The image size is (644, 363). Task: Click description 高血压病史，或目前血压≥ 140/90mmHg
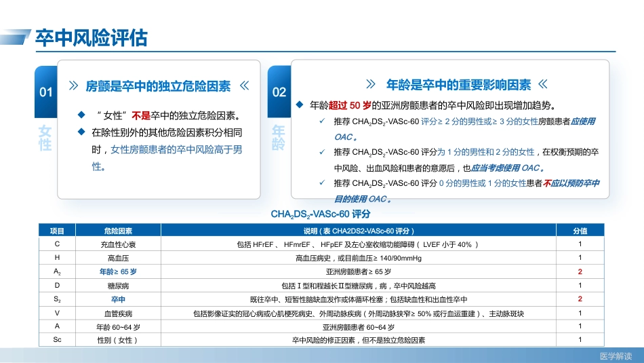359,258
